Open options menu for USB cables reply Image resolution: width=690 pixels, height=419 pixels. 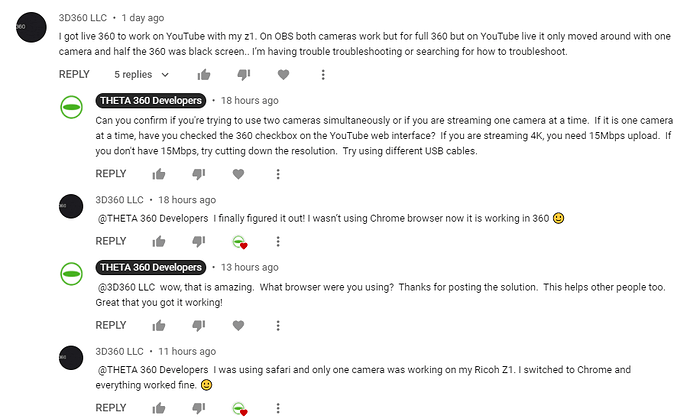click(x=278, y=174)
